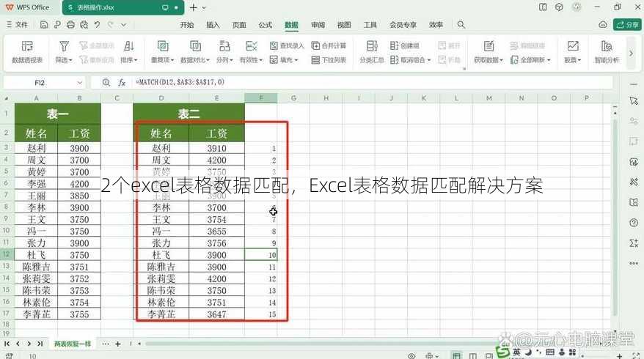The image size is (644, 359).
Task: Open the 数据透视表 pivot table tool
Action: [x=27, y=52]
